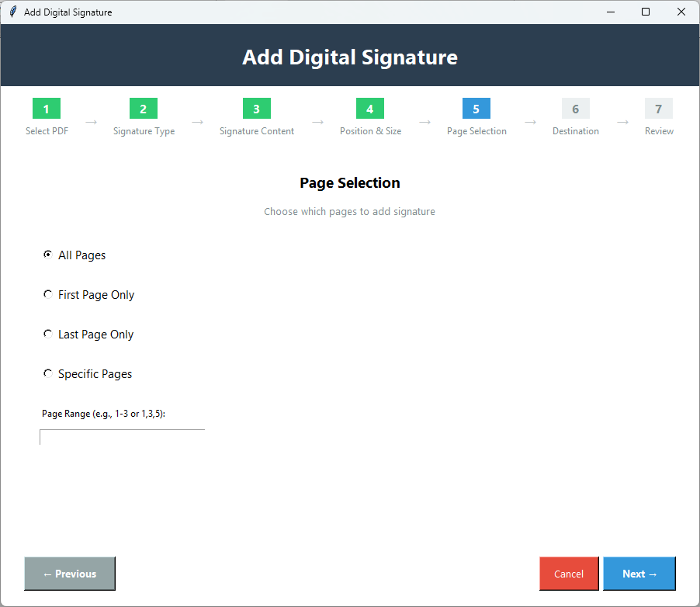Click the step 1 Select PDF badge
The width and height of the screenshot is (700, 607).
pos(45,109)
